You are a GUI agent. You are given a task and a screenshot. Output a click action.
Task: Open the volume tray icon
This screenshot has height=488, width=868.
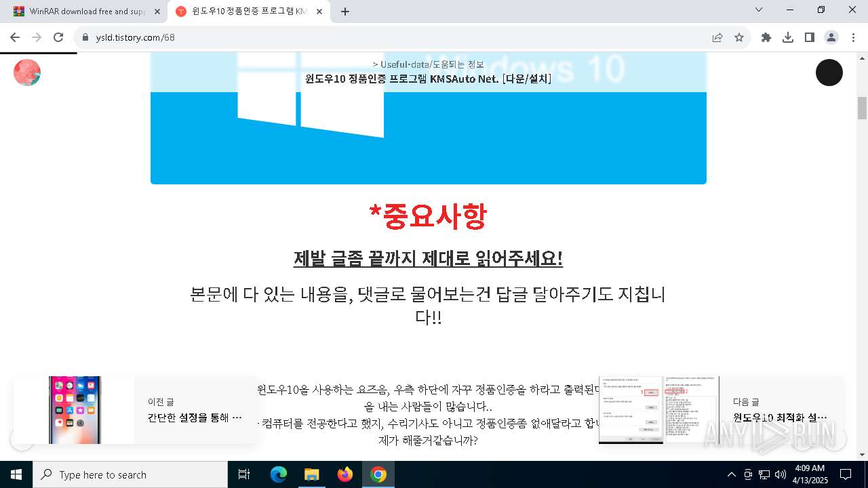pos(781,474)
